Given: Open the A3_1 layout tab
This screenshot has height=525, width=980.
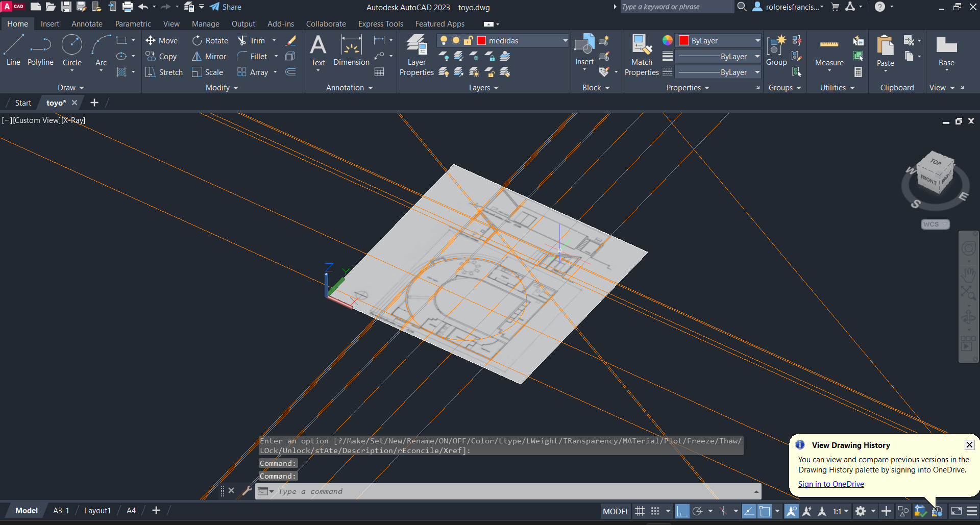Looking at the screenshot, I should coord(61,511).
